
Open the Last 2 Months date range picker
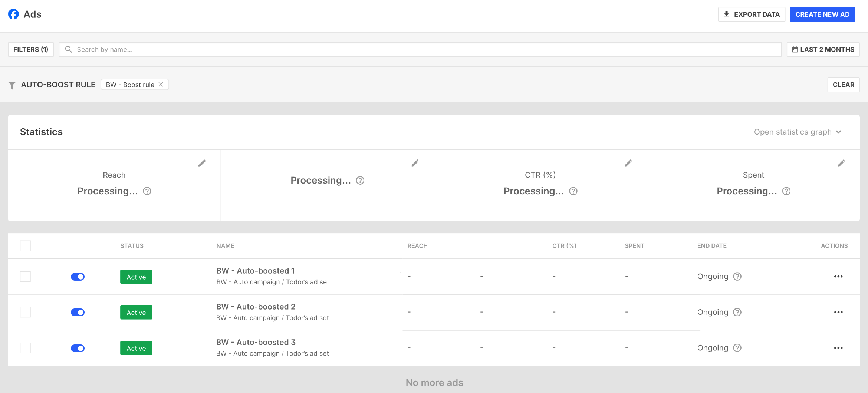[823, 50]
